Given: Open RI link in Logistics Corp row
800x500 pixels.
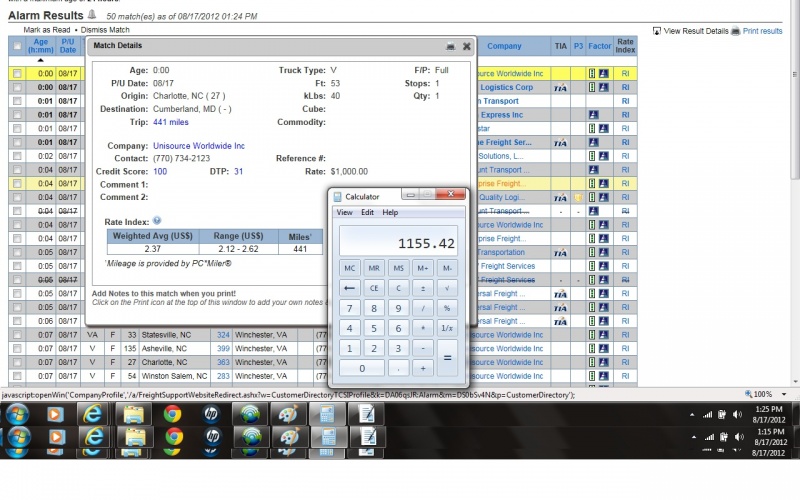Looking at the screenshot, I should click(x=625, y=87).
